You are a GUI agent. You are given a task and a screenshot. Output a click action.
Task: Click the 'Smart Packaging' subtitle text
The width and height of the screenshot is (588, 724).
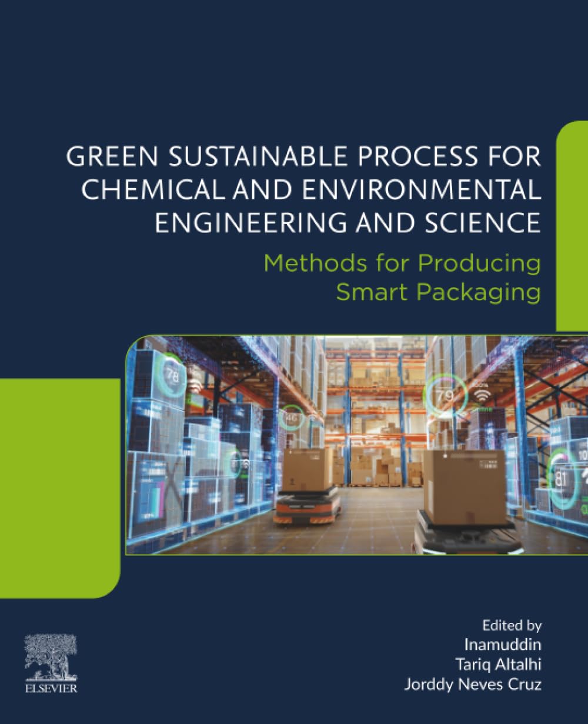(x=437, y=292)
